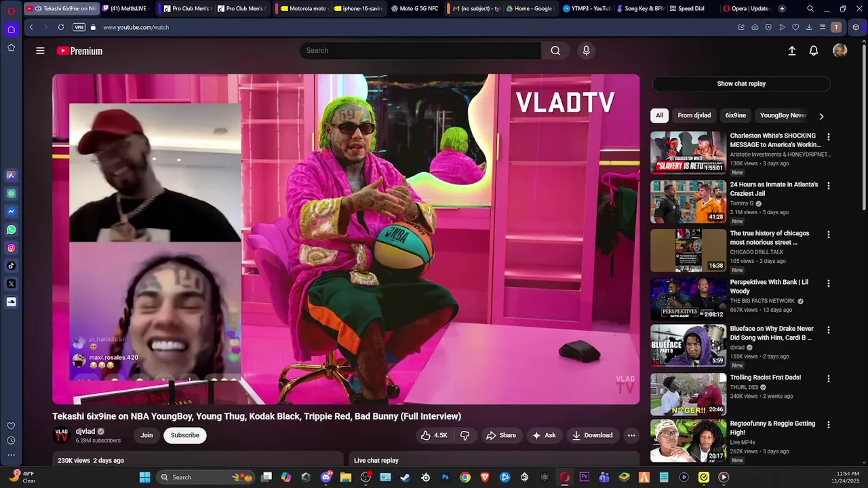868x488 pixels.
Task: Open the Charleston White video thumbnail
Action: click(688, 152)
